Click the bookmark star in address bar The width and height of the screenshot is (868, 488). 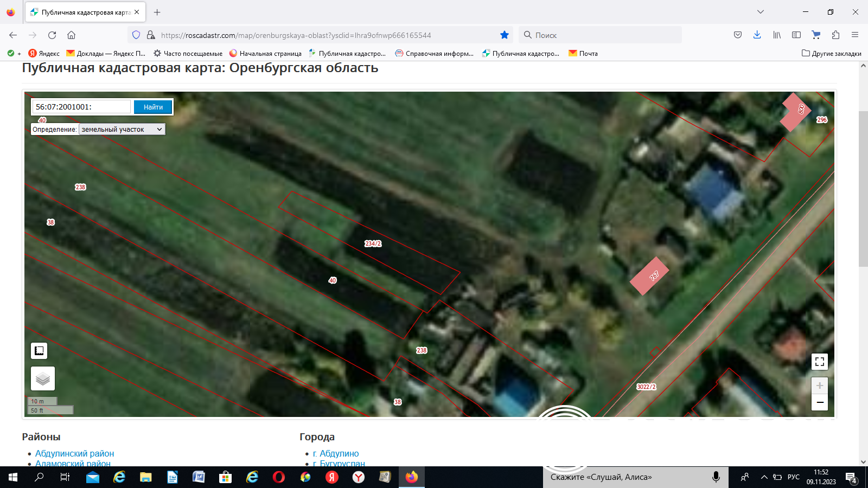click(x=505, y=35)
